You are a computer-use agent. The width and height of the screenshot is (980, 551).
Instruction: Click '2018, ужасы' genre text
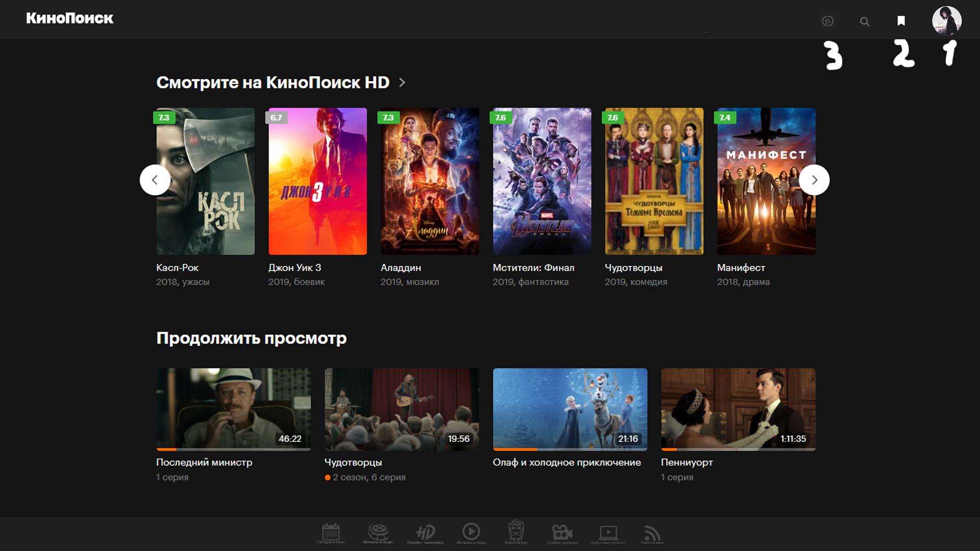point(183,282)
